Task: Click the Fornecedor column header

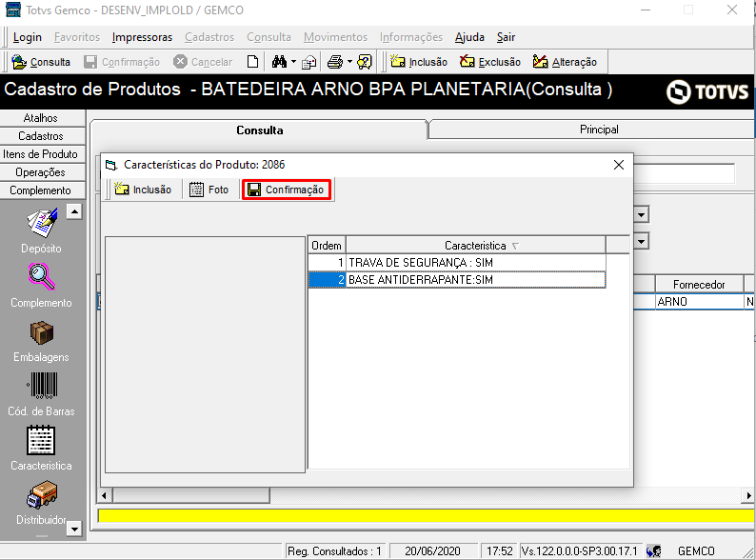Action: (x=699, y=285)
